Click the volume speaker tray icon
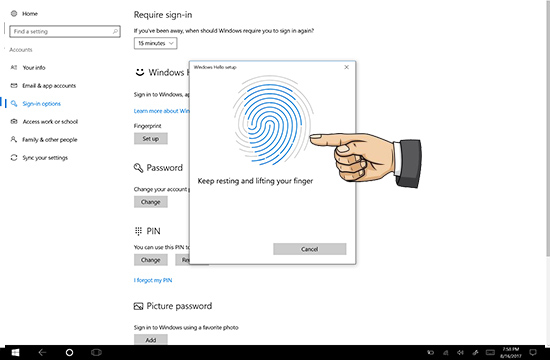 pos(460,353)
